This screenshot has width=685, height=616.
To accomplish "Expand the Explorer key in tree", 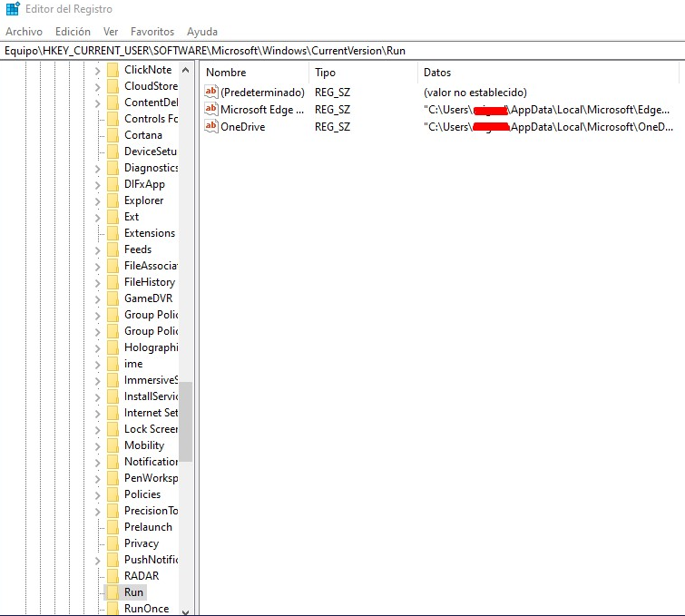I will tap(97, 200).
